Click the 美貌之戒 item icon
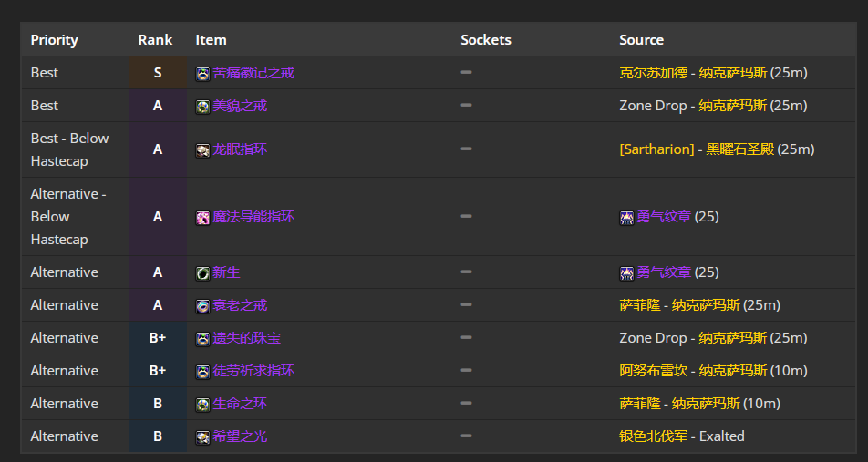Viewport: 868px width, 462px height. coord(202,107)
